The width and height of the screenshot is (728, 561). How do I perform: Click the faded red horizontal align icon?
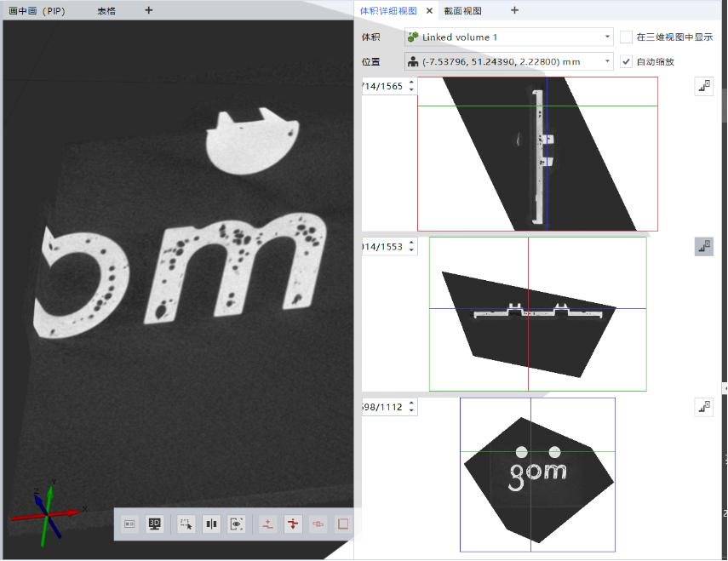[x=318, y=524]
